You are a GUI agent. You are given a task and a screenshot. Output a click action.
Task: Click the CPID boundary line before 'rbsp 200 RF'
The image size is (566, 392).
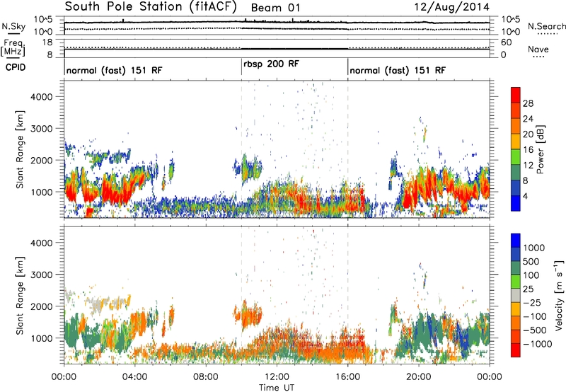click(241, 67)
